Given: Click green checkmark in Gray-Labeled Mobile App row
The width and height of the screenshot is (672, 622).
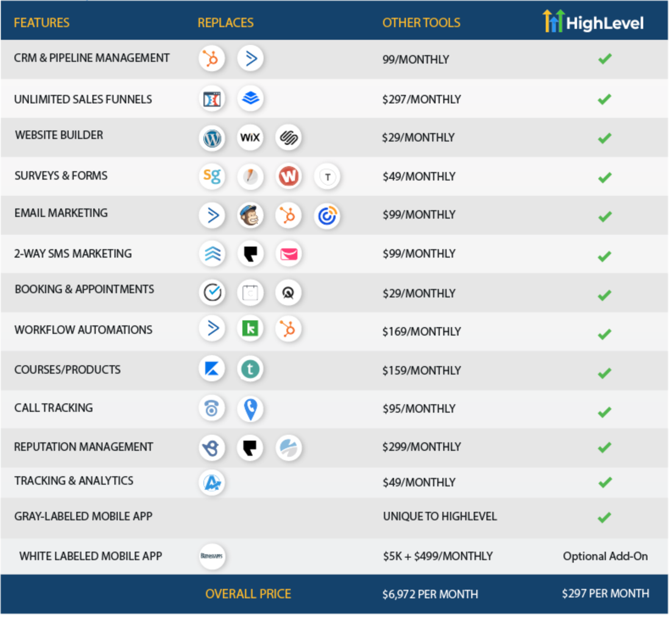Looking at the screenshot, I should click(605, 517).
